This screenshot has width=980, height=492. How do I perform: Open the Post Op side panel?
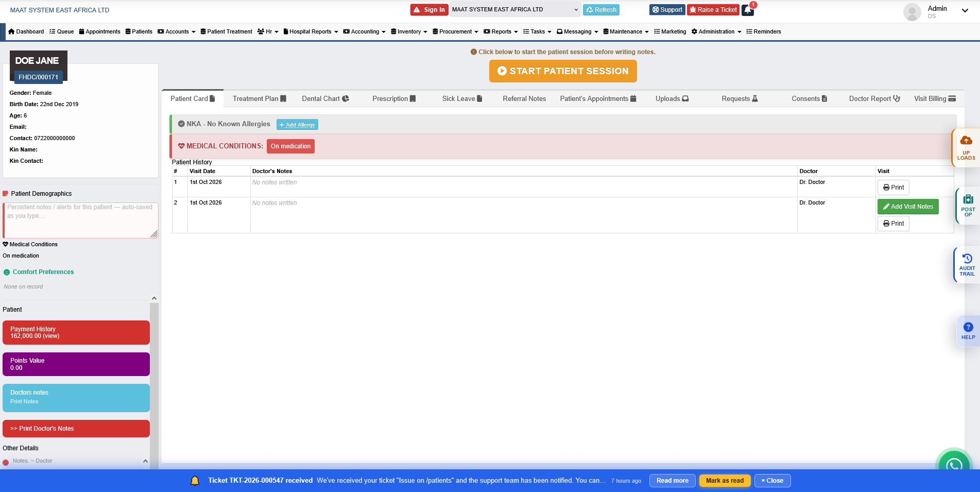pos(968,205)
